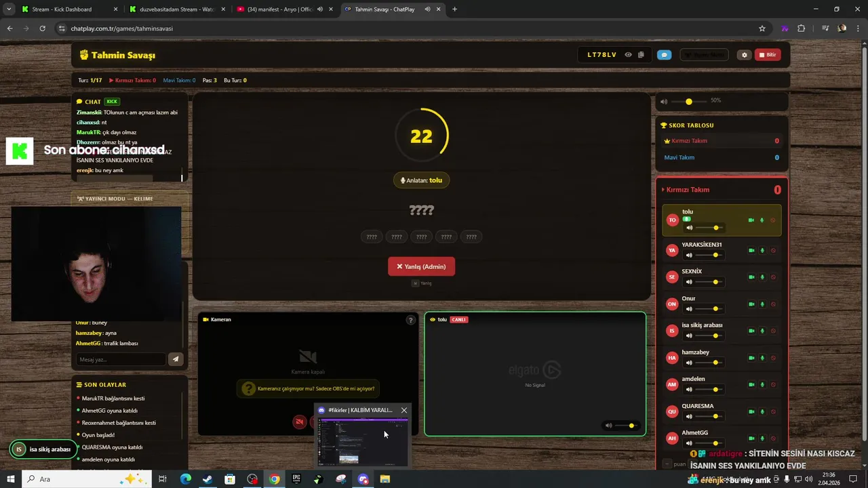Mute QUARESMA's speaker icon

tap(689, 416)
